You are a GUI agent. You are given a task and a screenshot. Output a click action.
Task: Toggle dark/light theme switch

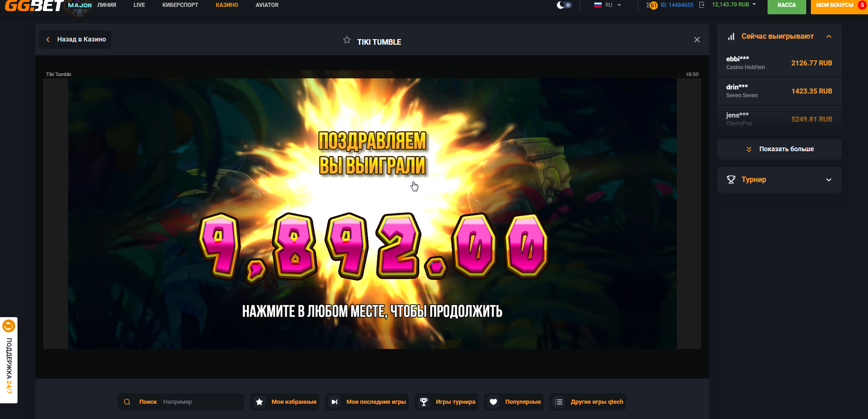[x=564, y=5]
